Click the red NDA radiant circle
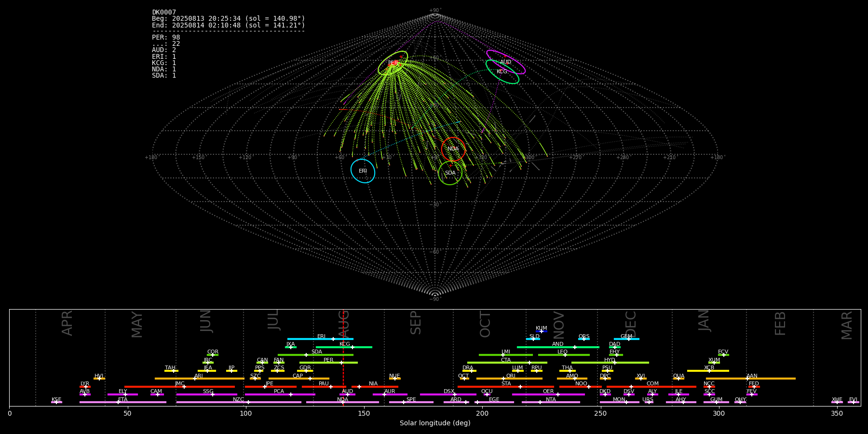Screen dimensions: 868x434 click(x=453, y=149)
